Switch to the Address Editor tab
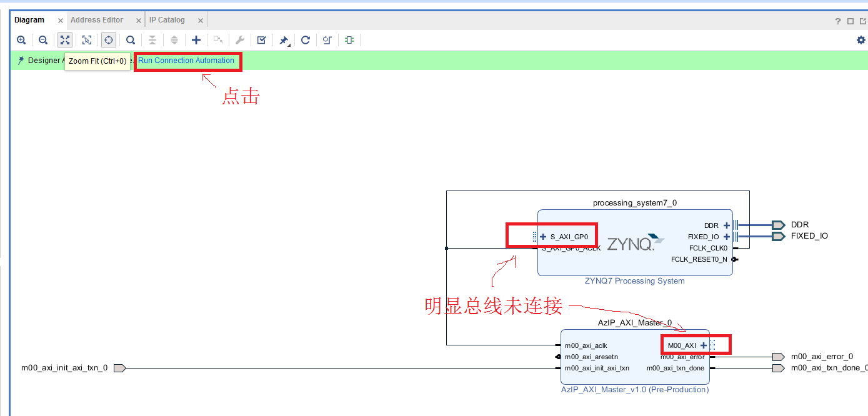 97,20
